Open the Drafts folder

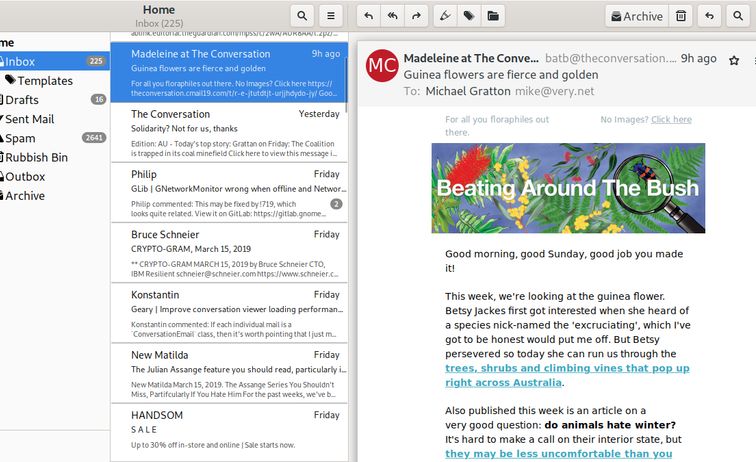[23, 100]
